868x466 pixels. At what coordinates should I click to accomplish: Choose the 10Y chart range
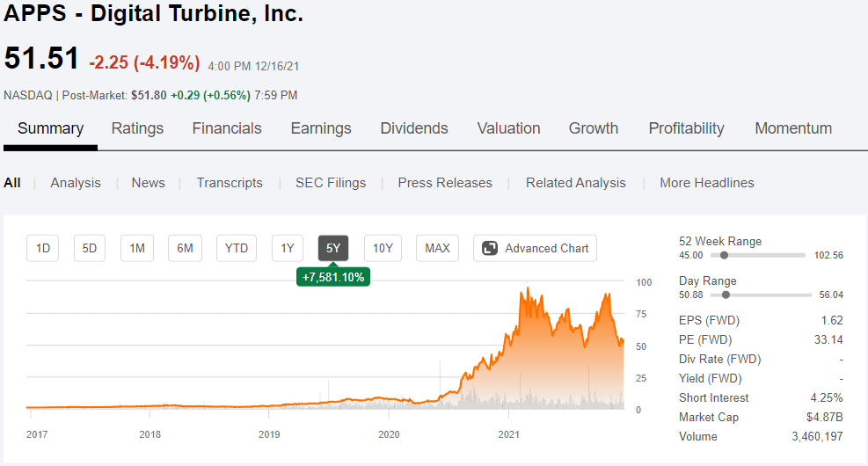tap(383, 248)
